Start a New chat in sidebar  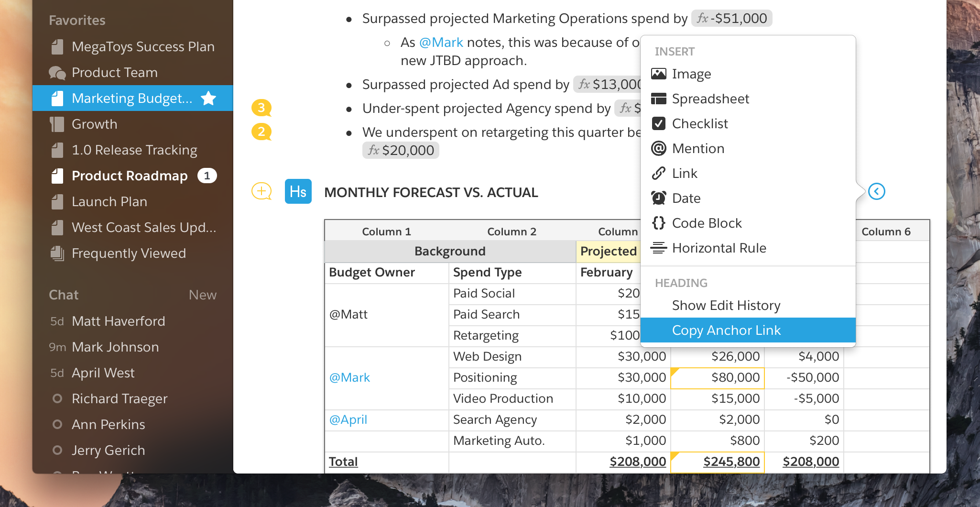pos(202,295)
